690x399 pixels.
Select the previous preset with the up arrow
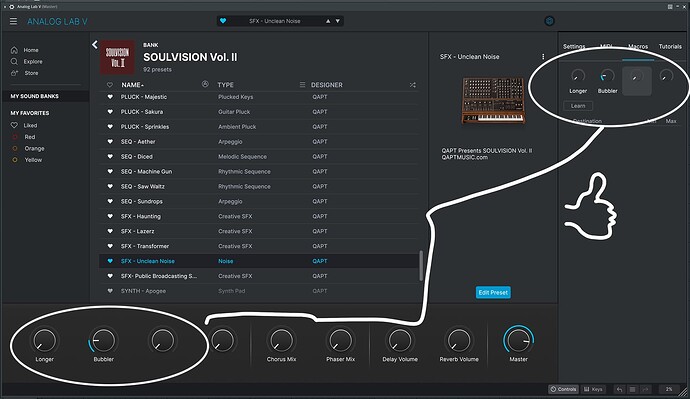pos(328,21)
